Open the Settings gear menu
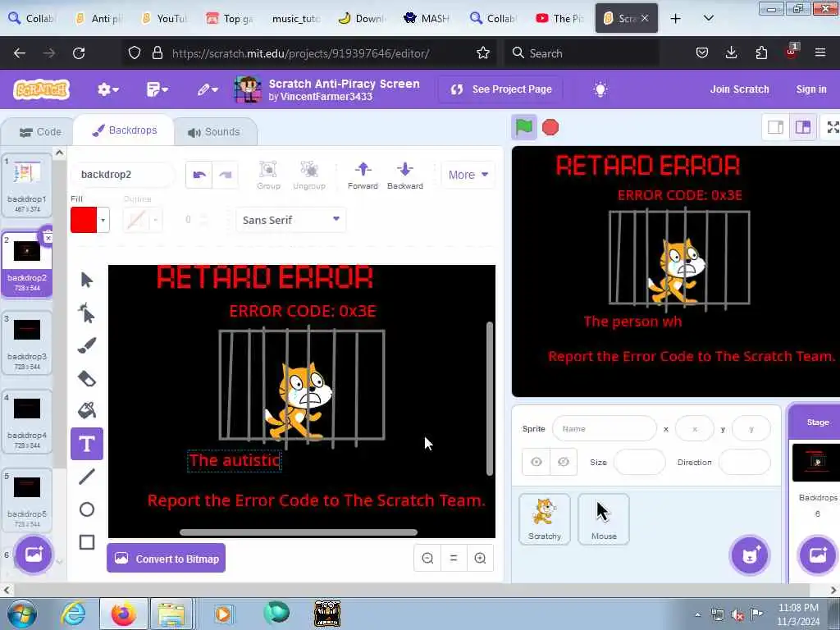The image size is (840, 630). [x=107, y=89]
